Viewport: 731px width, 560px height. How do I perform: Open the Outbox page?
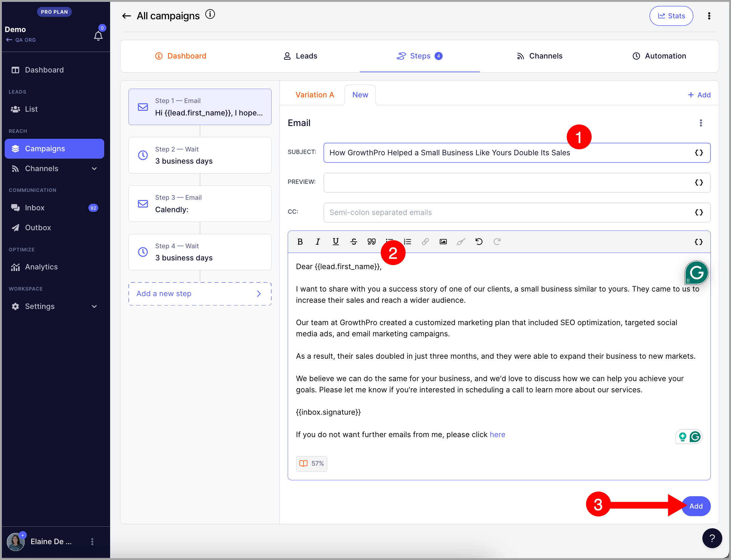[54, 228]
